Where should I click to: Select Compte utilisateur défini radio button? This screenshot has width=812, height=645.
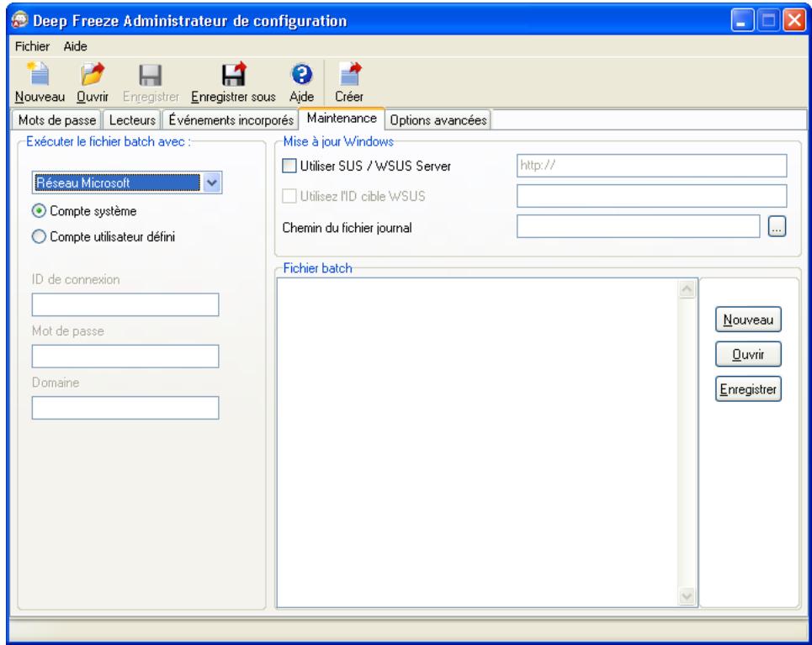[x=39, y=236]
